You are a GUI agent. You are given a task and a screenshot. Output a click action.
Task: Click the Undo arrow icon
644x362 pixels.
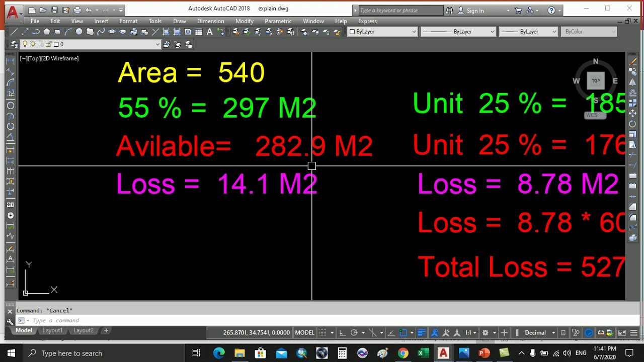tap(89, 10)
